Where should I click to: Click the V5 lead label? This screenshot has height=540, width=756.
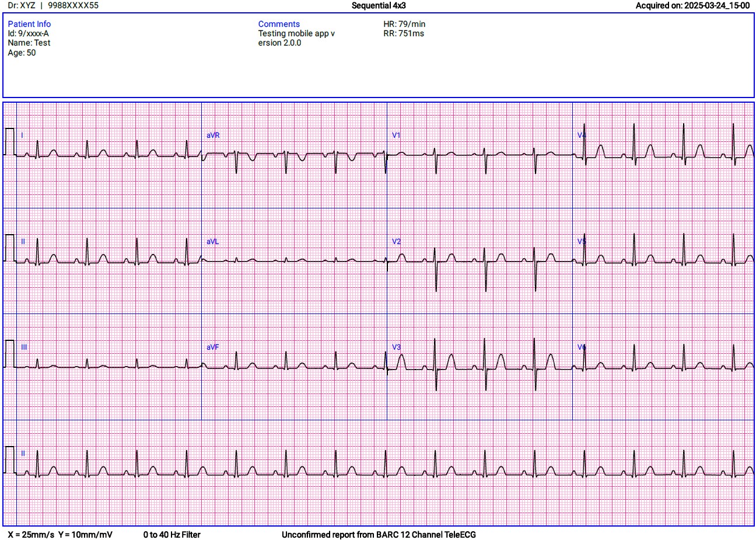(x=582, y=241)
